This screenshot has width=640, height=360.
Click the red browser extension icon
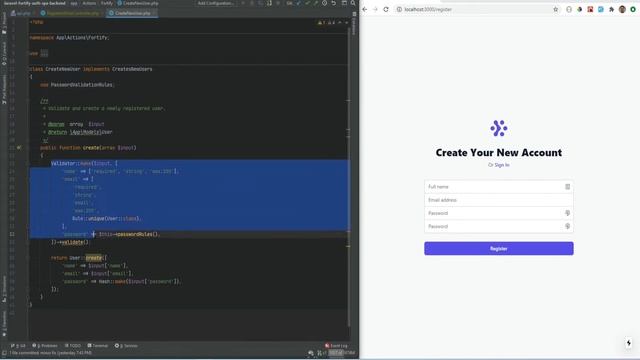[x=590, y=9]
